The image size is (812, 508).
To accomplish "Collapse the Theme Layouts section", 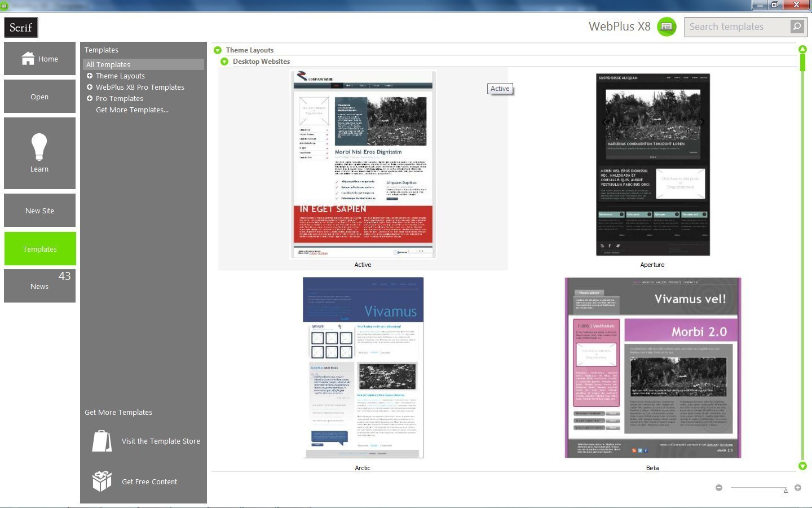I will (x=218, y=50).
